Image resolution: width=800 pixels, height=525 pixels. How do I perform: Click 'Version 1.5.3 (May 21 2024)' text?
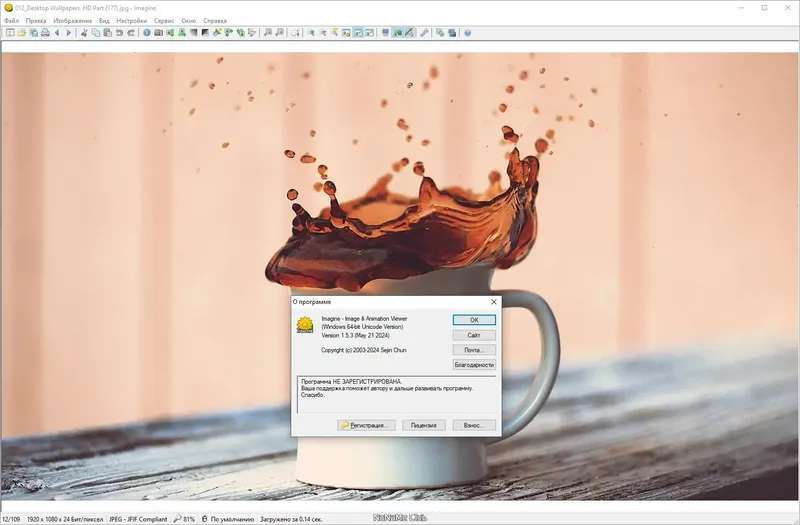click(356, 335)
